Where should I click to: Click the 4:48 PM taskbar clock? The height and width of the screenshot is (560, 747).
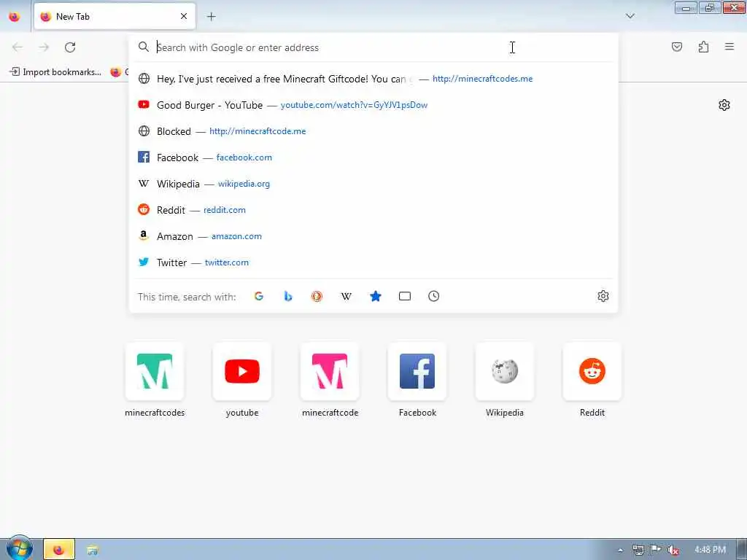point(710,550)
